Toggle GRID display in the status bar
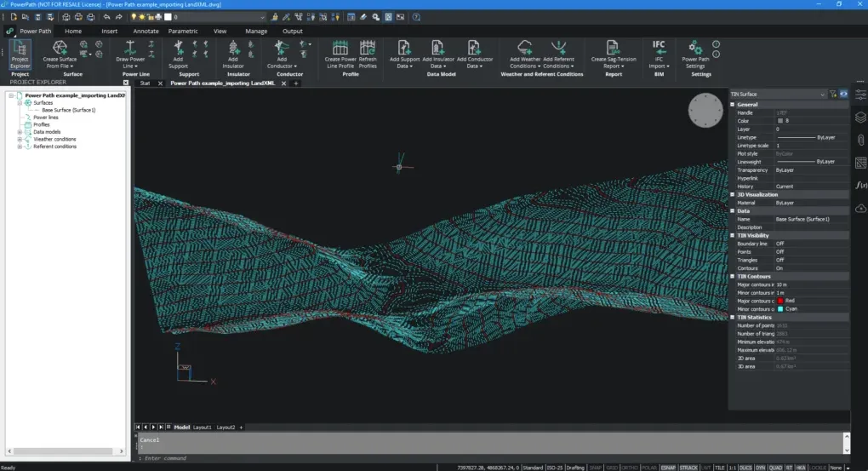This screenshot has height=471, width=868. tap(611, 468)
